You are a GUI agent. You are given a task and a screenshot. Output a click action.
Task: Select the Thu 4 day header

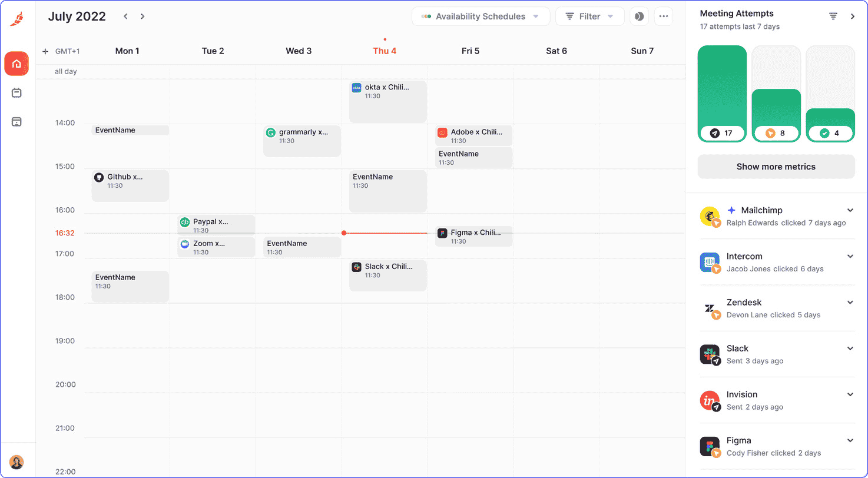385,51
